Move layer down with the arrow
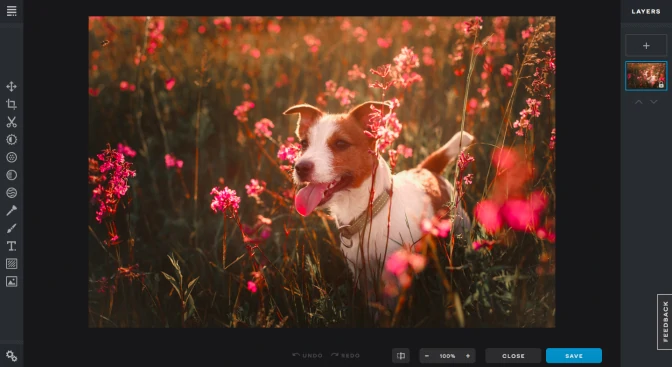 [x=654, y=102]
